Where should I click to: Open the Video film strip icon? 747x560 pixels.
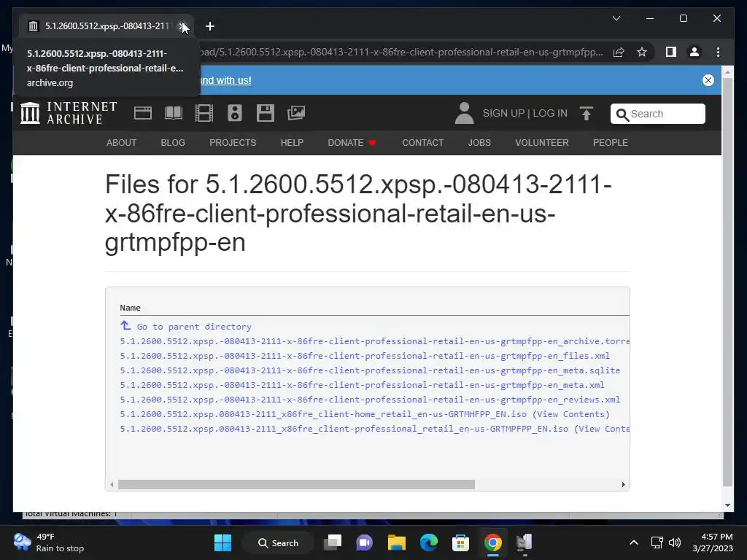[x=204, y=113]
